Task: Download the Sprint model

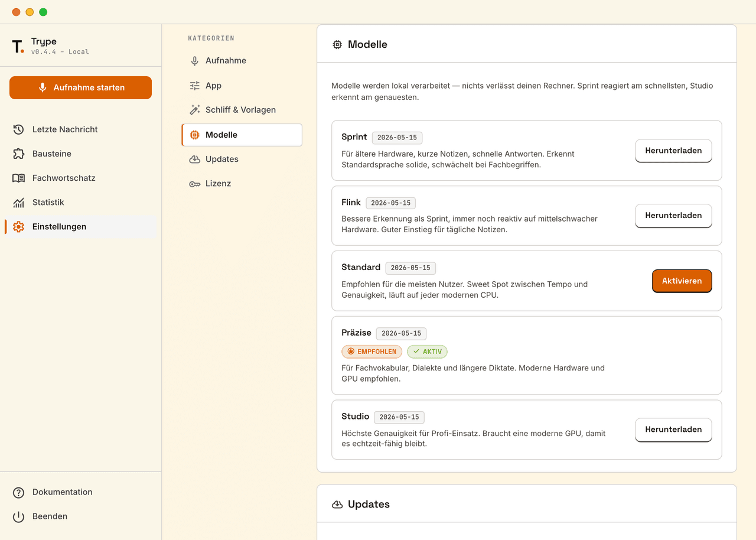Action: pyautogui.click(x=673, y=151)
